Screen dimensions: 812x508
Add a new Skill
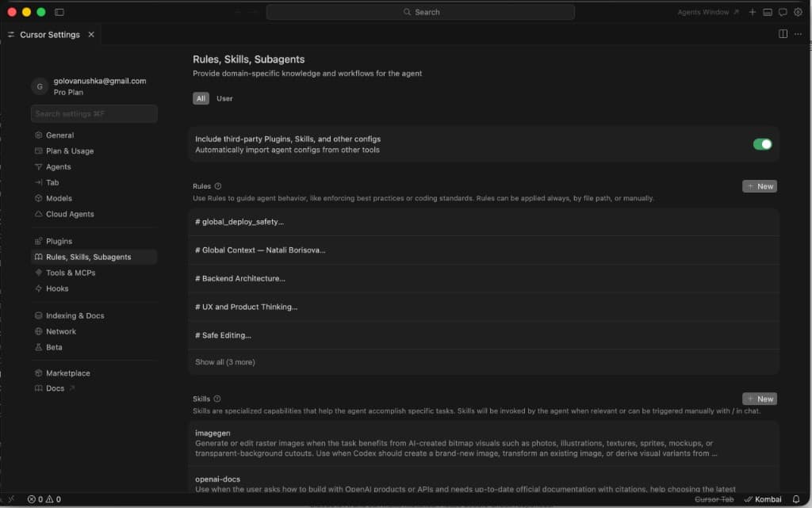coord(759,399)
